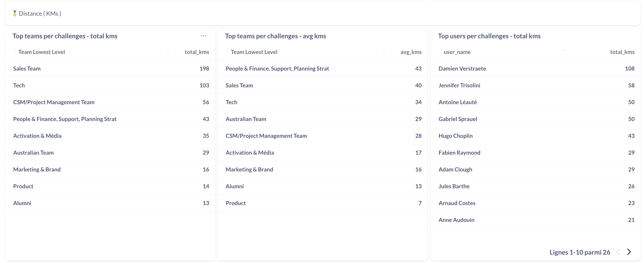
Task: Select the Sales Team row in total kms table
Action: pos(27,68)
